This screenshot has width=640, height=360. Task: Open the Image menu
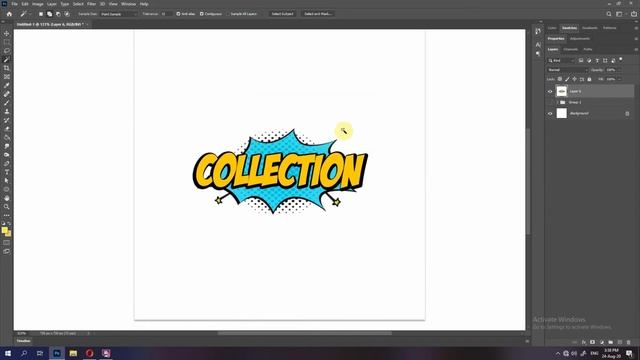click(x=38, y=4)
